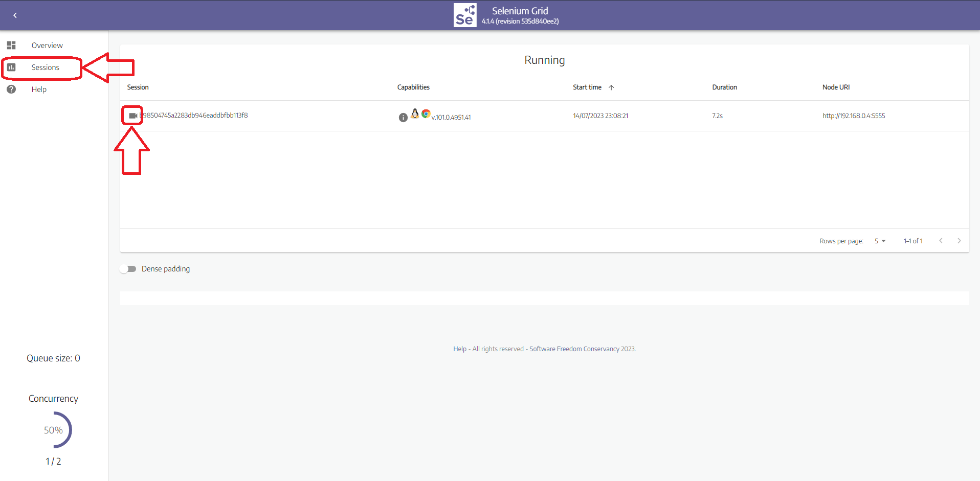Open Rows per page dropdown
The width and height of the screenshot is (980, 481).
point(880,241)
